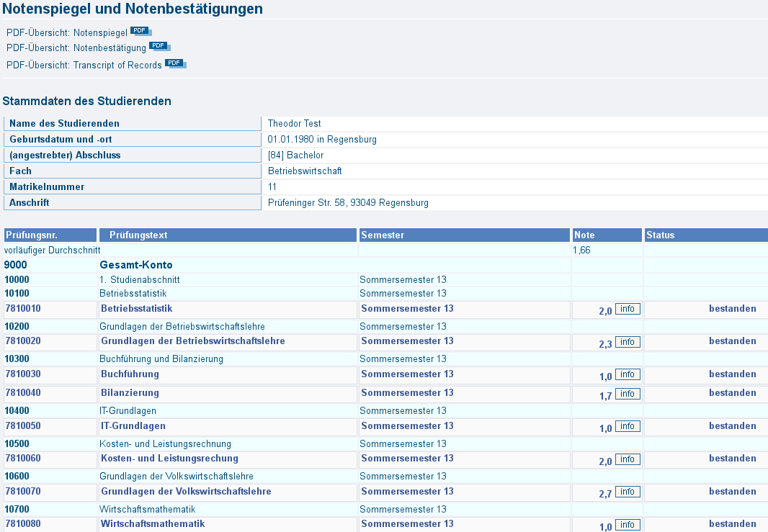Click the Status column header

tap(660, 235)
